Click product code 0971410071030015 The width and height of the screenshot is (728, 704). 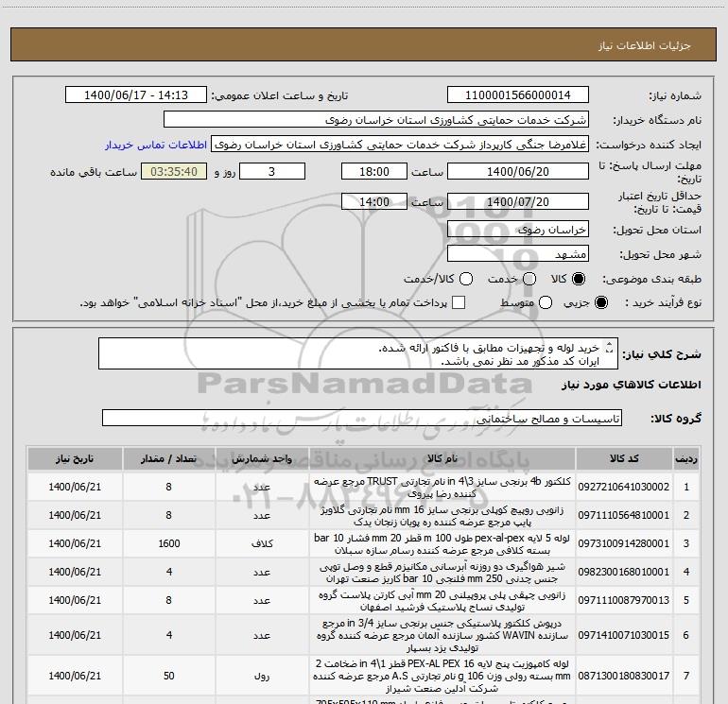click(x=624, y=635)
